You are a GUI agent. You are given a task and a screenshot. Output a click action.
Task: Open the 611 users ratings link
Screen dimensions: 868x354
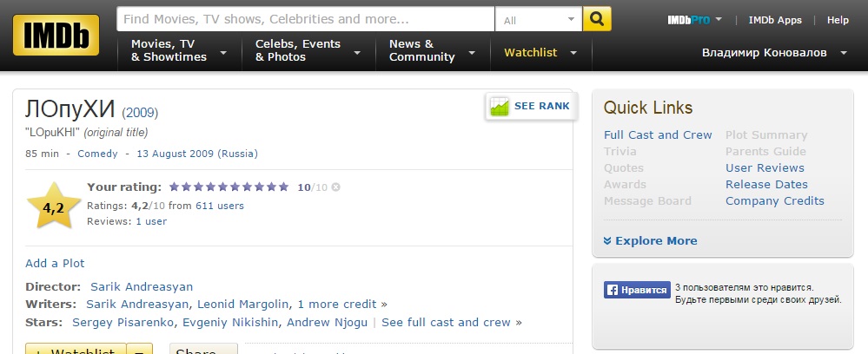[220, 206]
